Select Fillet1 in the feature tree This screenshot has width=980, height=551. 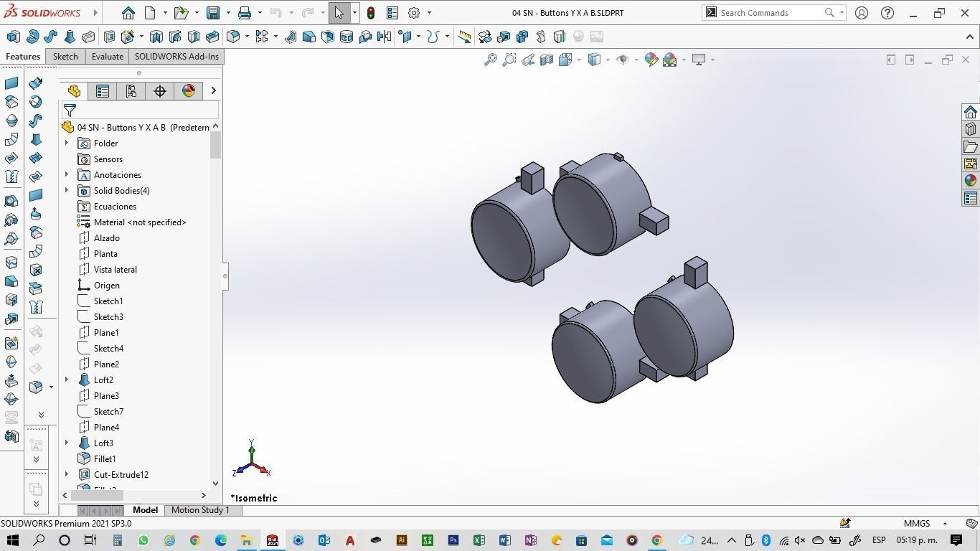[x=105, y=459]
